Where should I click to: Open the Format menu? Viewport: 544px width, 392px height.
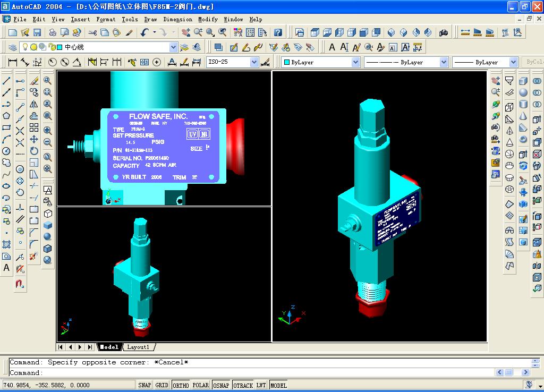106,20
